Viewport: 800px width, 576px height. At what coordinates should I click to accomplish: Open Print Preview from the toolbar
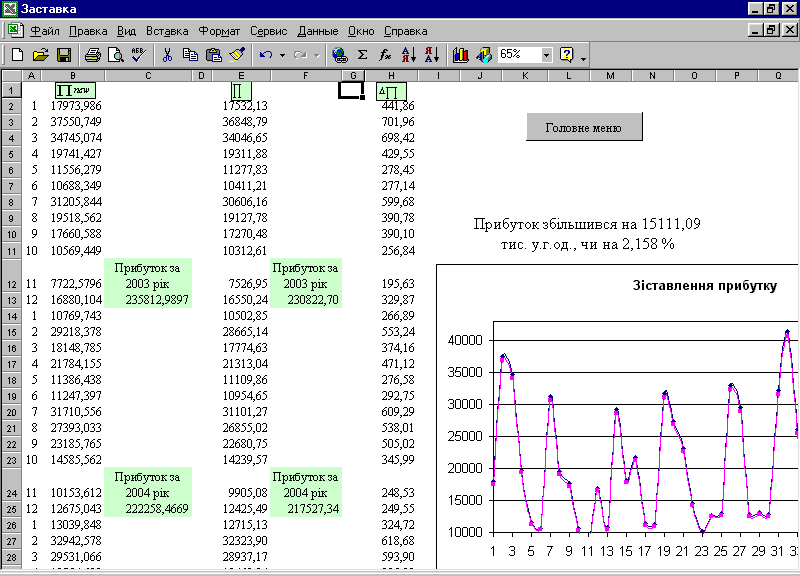click(x=115, y=55)
